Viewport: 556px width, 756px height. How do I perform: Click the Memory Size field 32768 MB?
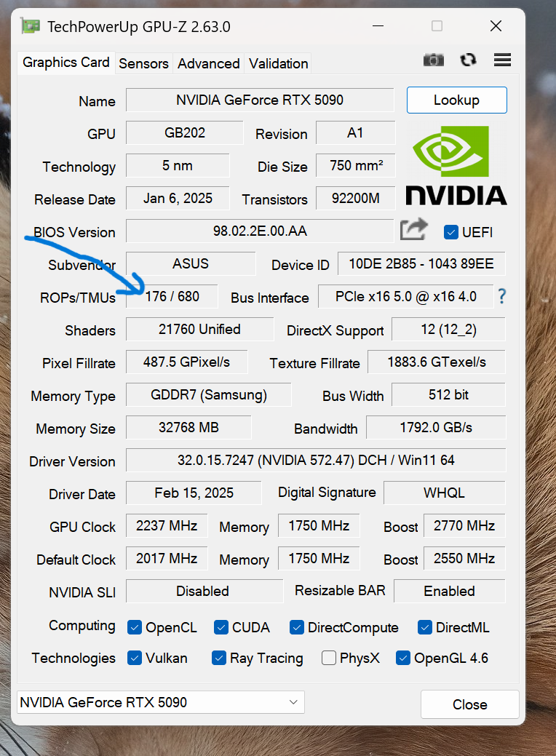pos(188,428)
